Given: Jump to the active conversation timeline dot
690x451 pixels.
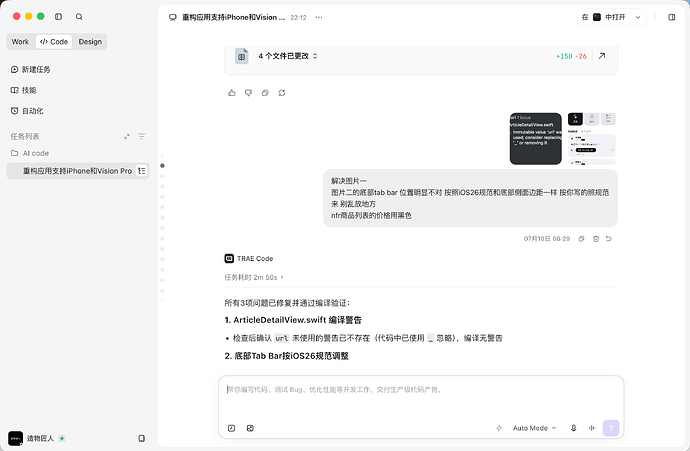Looking at the screenshot, I should (x=162, y=165).
